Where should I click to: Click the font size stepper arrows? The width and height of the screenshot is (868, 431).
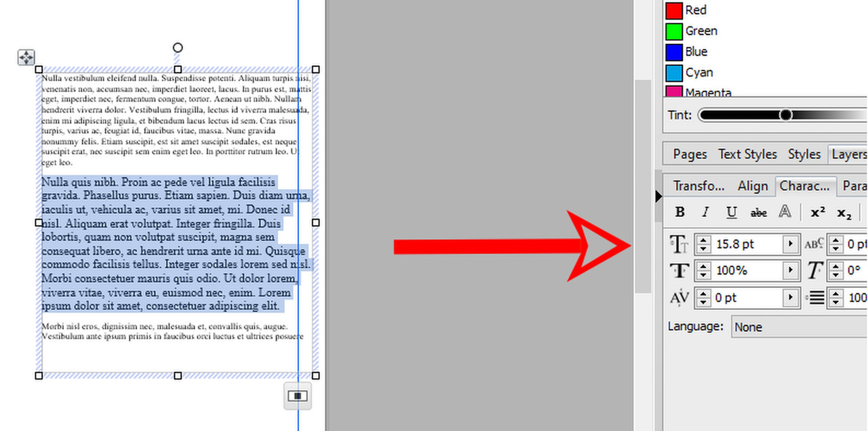704,244
